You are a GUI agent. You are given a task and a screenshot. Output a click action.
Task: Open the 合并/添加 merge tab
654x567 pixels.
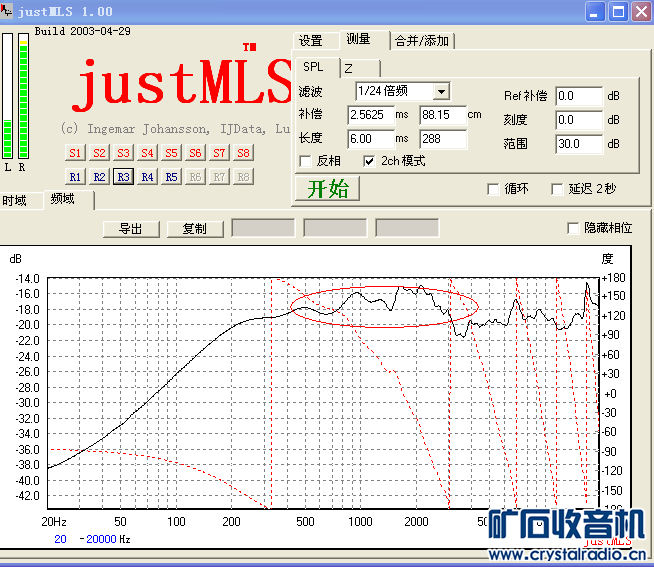423,41
